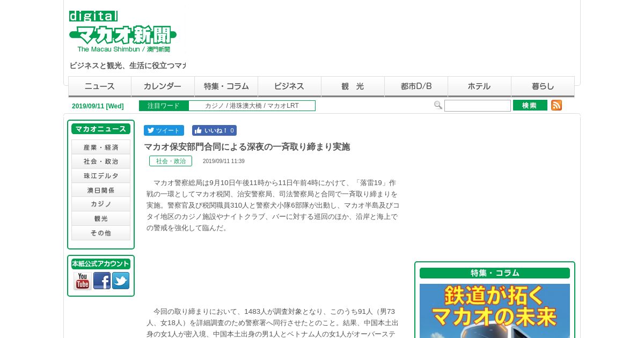Click the 本紙公式アカウント heading
The width and height of the screenshot is (644, 338).
[101, 264]
